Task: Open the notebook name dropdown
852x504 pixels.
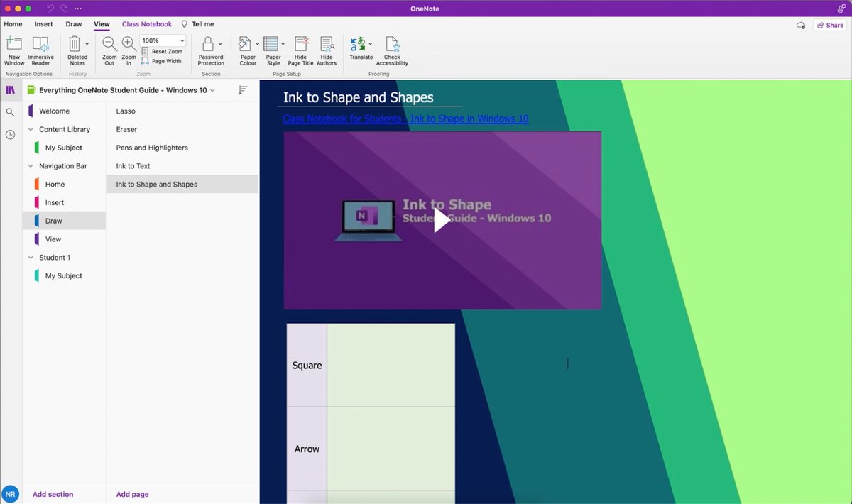Action: [x=212, y=90]
